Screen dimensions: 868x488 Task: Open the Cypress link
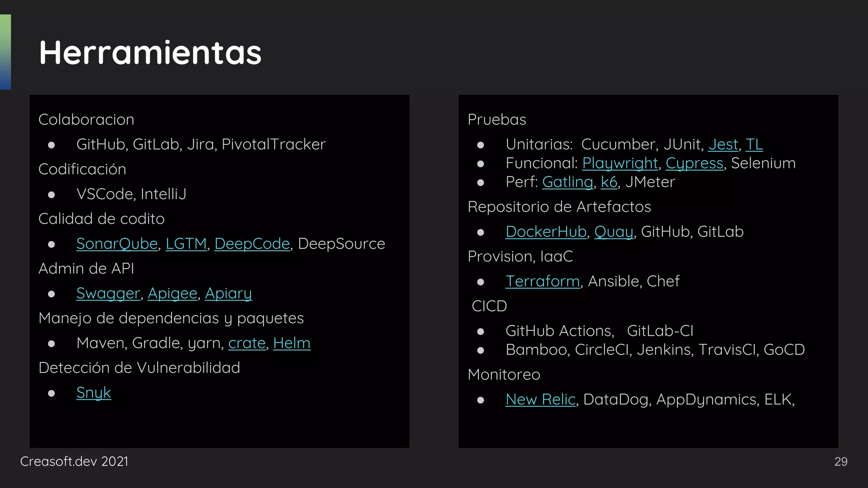[695, 163]
